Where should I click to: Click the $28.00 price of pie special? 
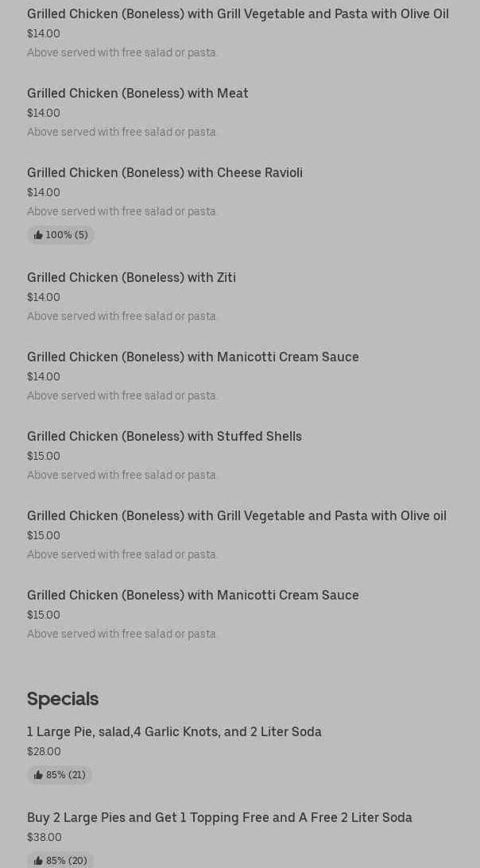44,751
